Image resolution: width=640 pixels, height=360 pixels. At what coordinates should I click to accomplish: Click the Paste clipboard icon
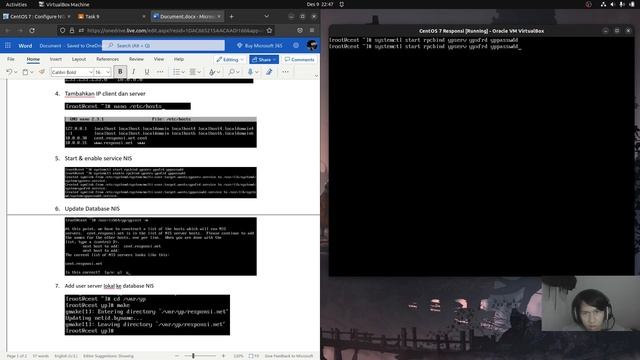coord(25,72)
